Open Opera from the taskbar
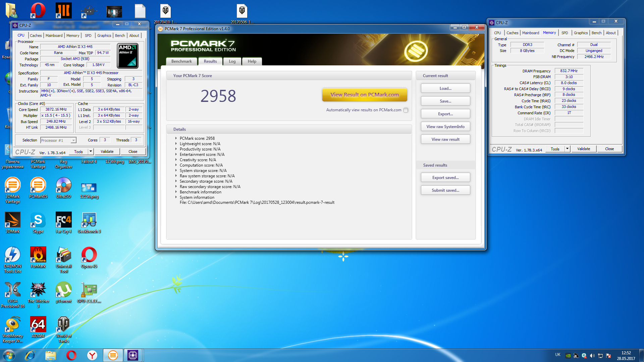 [x=71, y=355]
